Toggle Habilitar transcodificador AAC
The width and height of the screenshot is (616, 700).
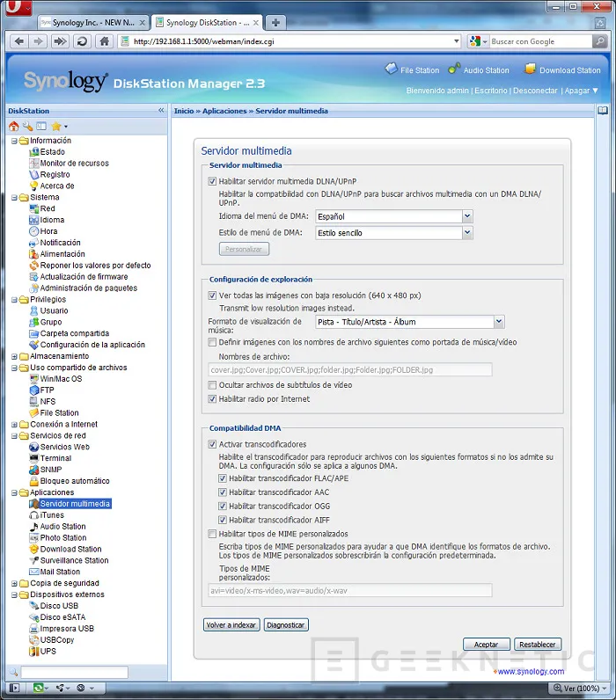[223, 492]
